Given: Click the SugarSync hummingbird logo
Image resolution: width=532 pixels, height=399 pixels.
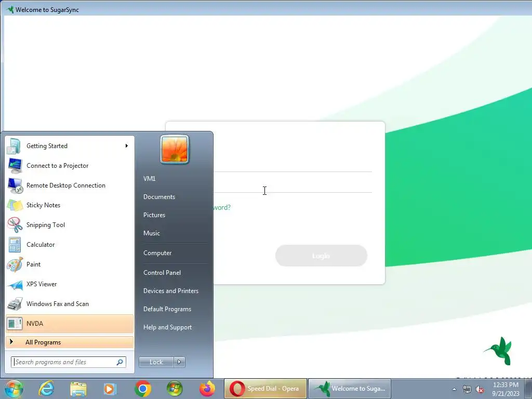Looking at the screenshot, I should click(499, 351).
